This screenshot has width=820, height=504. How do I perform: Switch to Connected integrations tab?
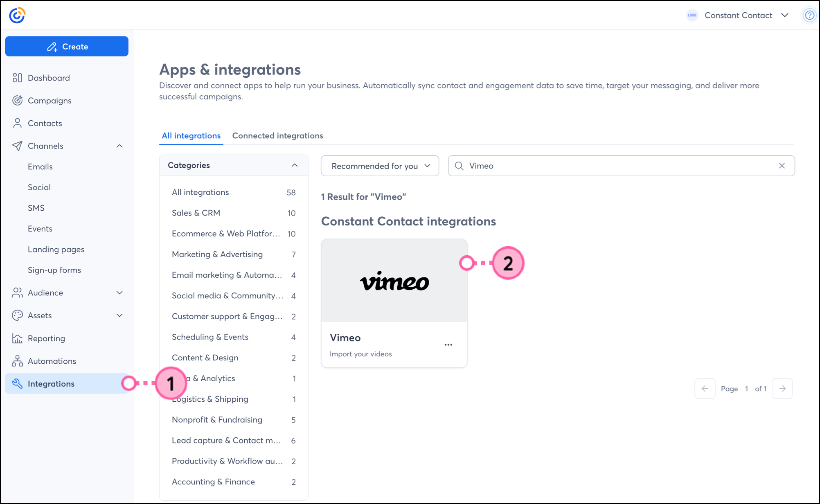pyautogui.click(x=277, y=136)
